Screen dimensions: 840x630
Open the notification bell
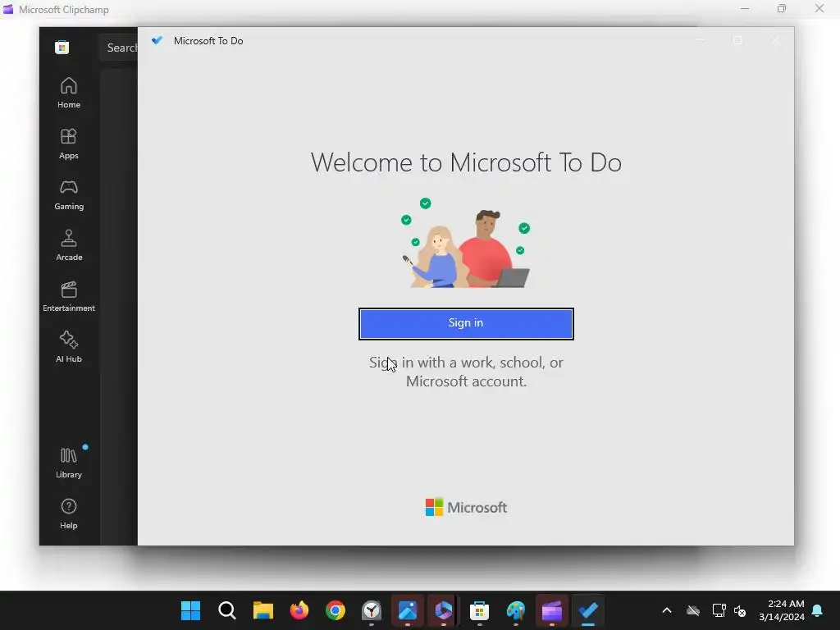click(818, 610)
